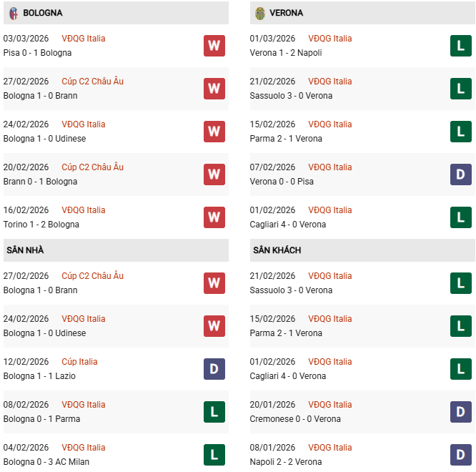Click the W badge for Pisa 0-1 Bologna

click(x=214, y=46)
